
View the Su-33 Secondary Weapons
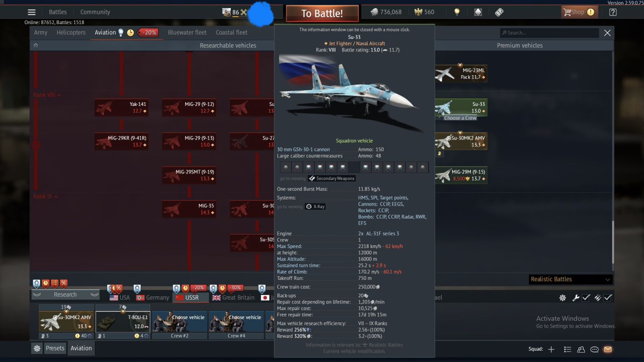pyautogui.click(x=331, y=178)
